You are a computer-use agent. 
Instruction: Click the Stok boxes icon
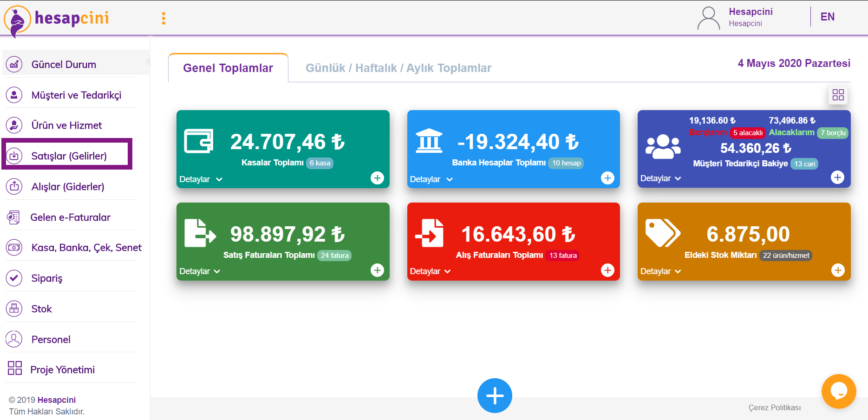tap(14, 308)
